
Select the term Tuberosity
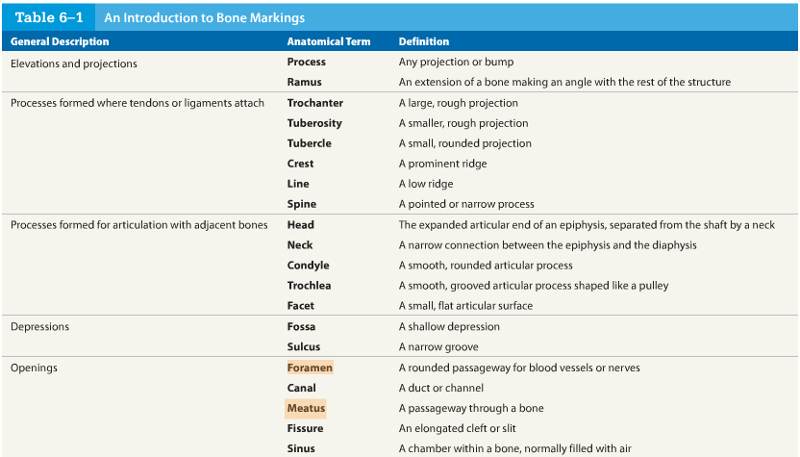click(314, 123)
